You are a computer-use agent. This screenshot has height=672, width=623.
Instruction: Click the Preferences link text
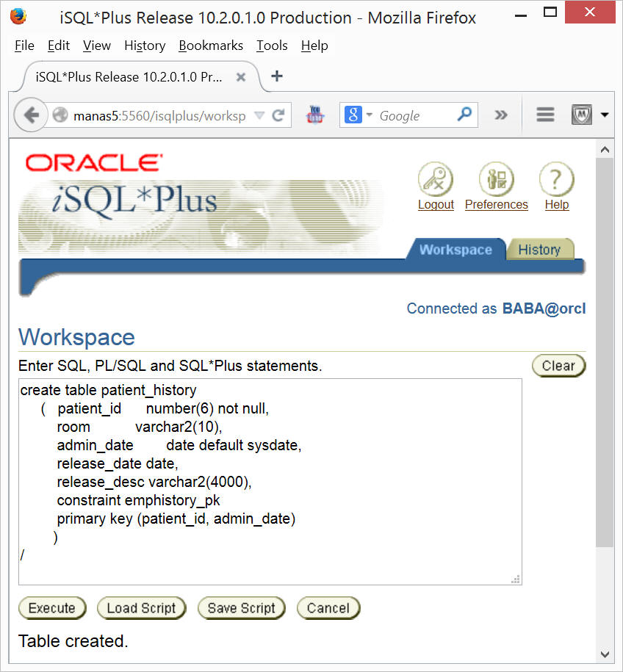(x=496, y=205)
